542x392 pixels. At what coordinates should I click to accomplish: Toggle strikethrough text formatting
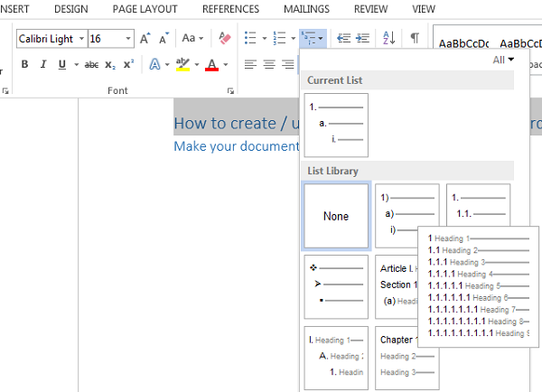(x=91, y=64)
